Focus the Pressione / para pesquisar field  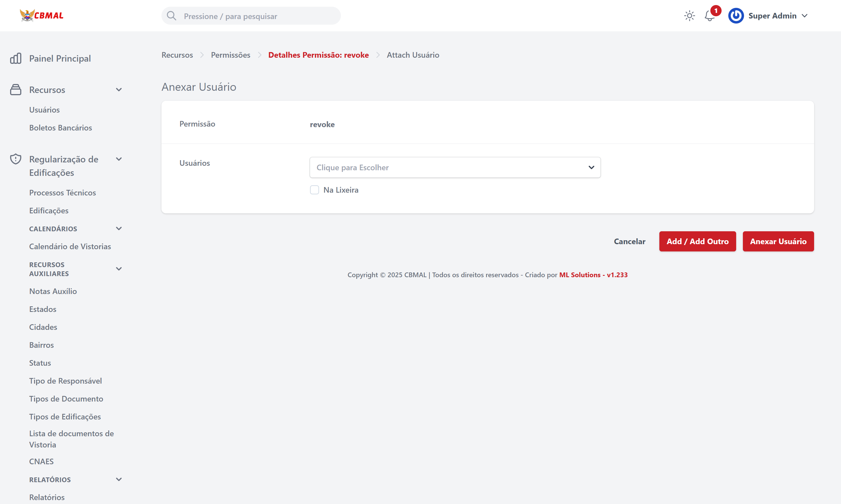coord(258,16)
